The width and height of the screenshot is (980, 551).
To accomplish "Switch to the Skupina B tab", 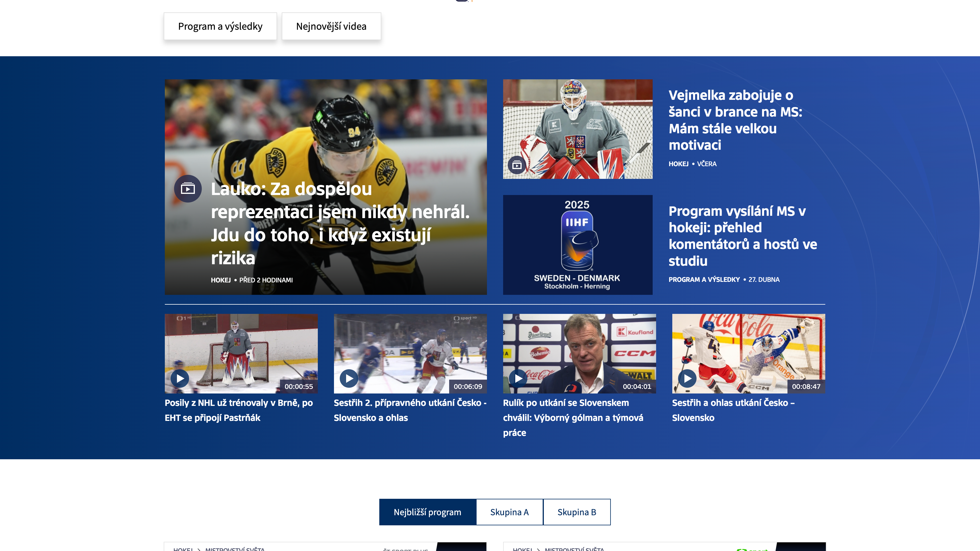I will [577, 512].
